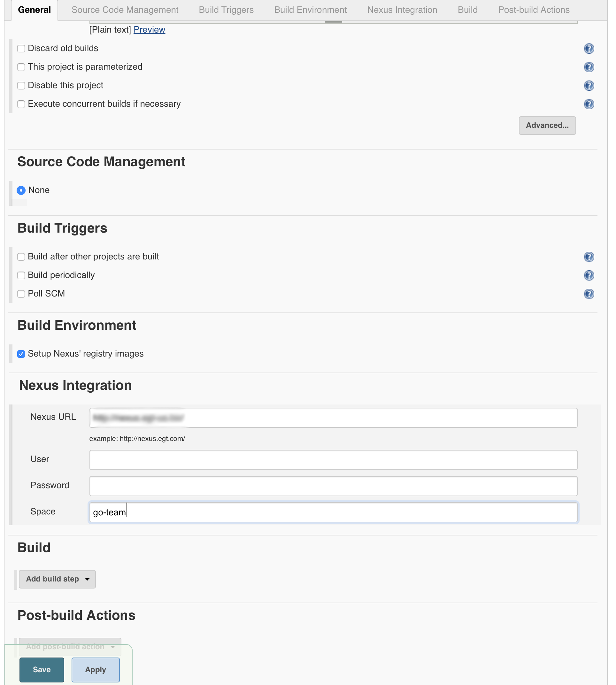The height and width of the screenshot is (685, 616).
Task: Click the Nexus User input field
Action: coord(333,460)
